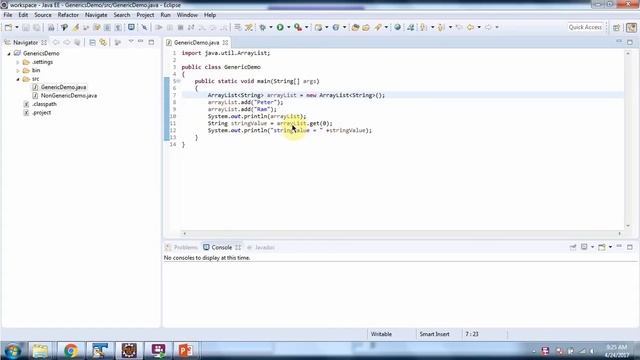Expand the .settings folder

point(18,62)
